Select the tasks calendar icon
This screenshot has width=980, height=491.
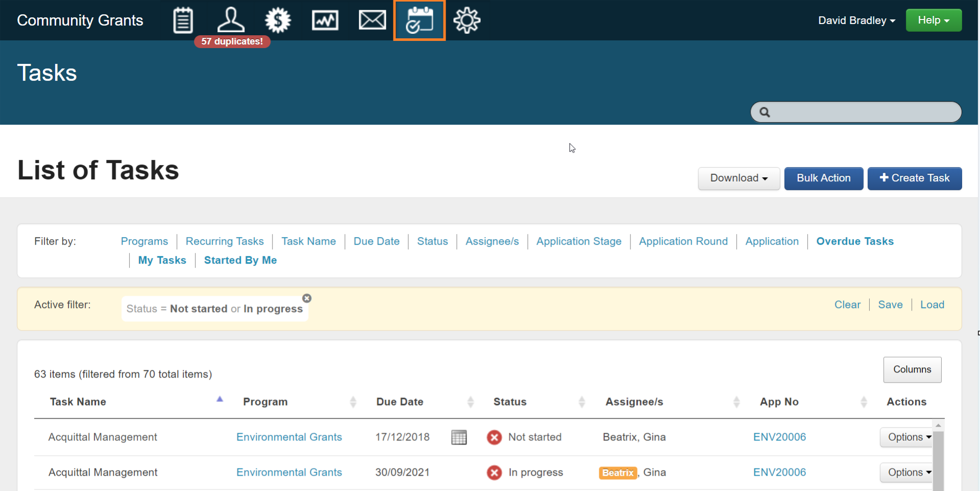419,20
